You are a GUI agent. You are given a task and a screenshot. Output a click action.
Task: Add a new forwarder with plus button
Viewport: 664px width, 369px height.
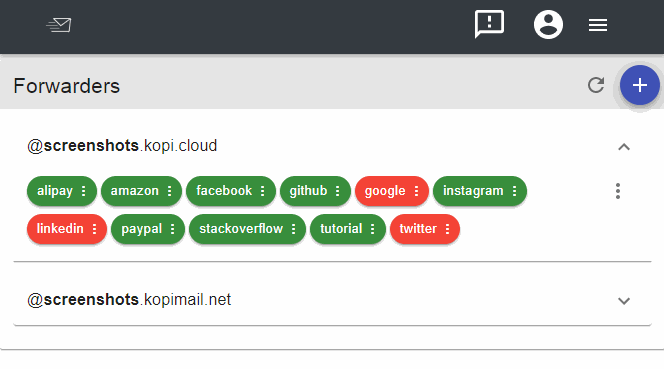coord(639,85)
